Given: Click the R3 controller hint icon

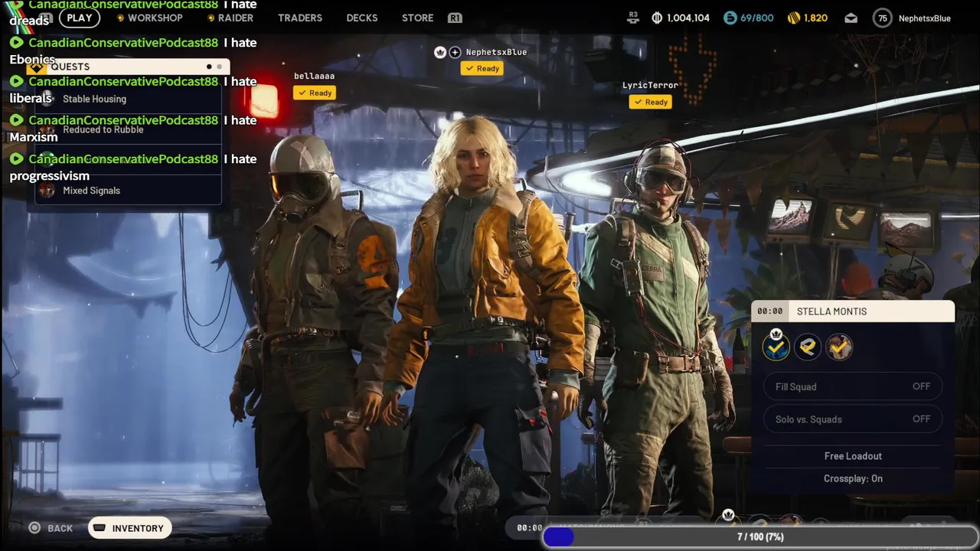Looking at the screenshot, I should click(x=633, y=17).
